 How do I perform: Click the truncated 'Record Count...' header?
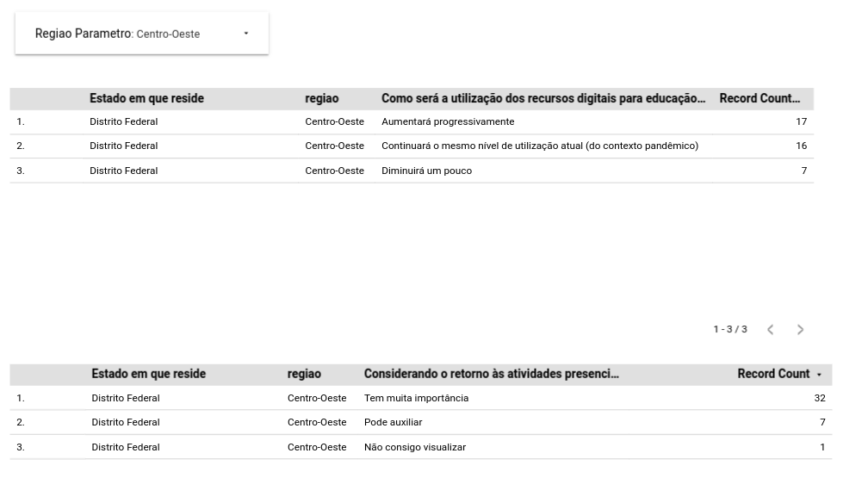click(759, 99)
